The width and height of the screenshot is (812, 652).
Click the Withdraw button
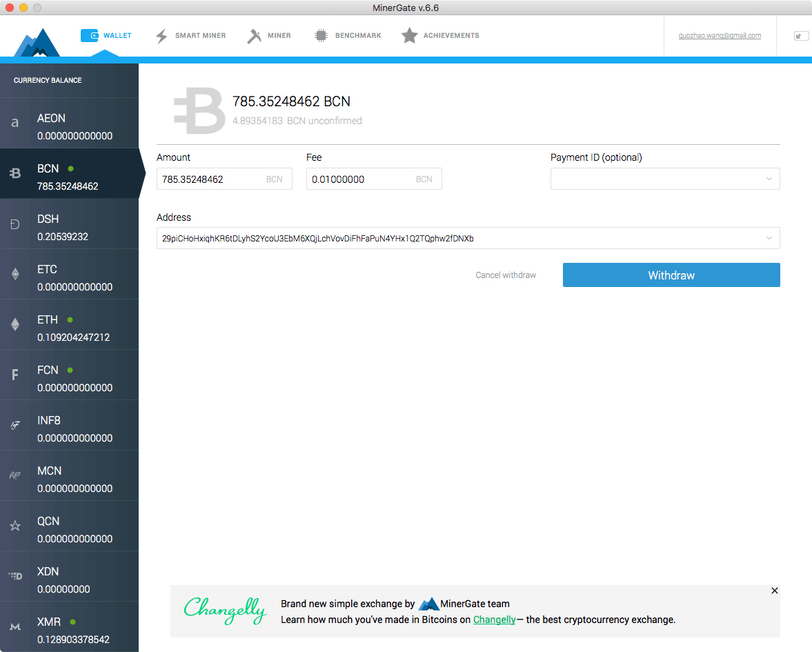click(671, 275)
